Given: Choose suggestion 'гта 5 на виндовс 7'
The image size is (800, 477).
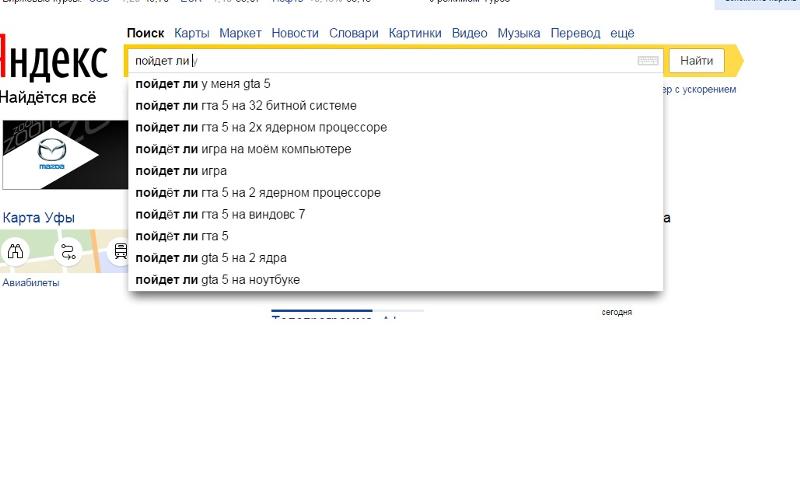Looking at the screenshot, I should click(x=395, y=214).
